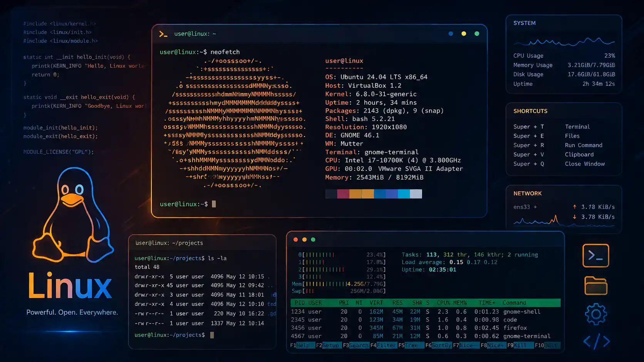Open the Terminal launcher icon in right dock

[595, 255]
